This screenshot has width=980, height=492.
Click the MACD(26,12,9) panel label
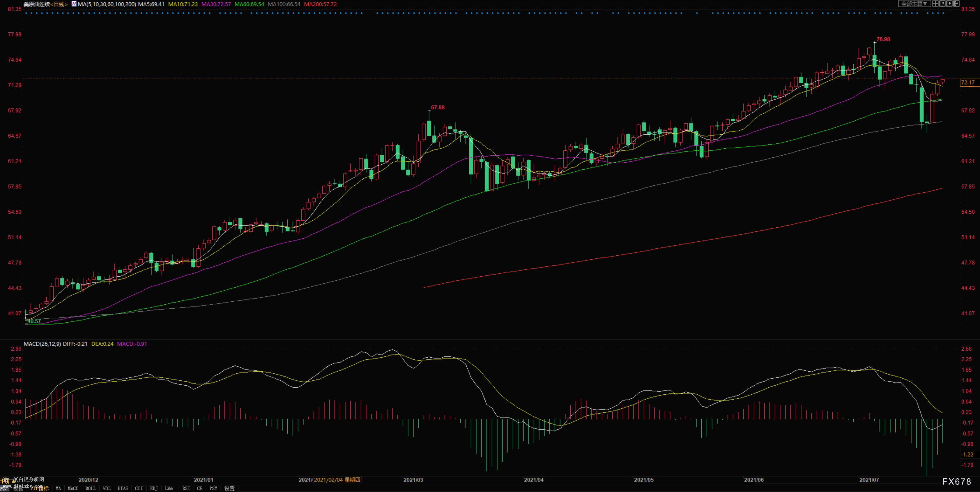[42, 344]
